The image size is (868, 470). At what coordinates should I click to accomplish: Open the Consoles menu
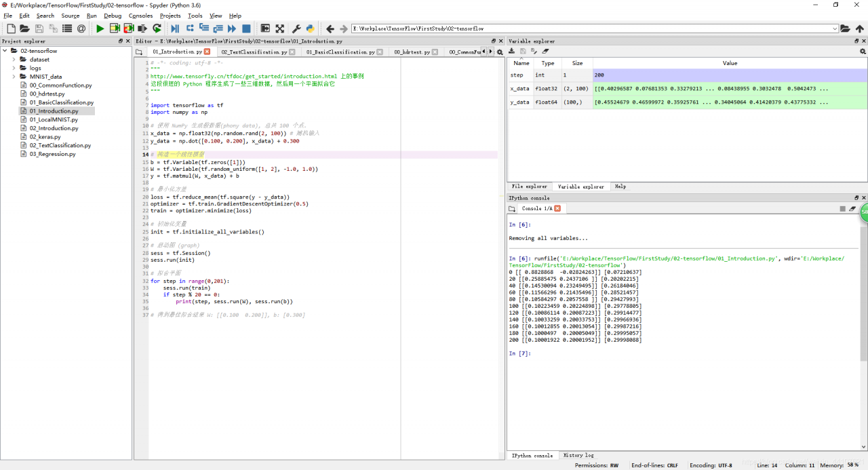pyautogui.click(x=140, y=16)
